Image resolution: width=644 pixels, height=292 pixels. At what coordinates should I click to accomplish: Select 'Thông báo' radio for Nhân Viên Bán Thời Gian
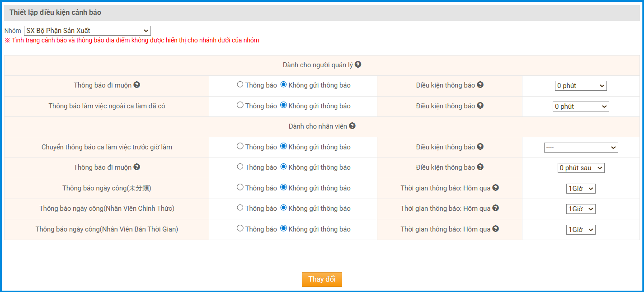pyautogui.click(x=240, y=228)
